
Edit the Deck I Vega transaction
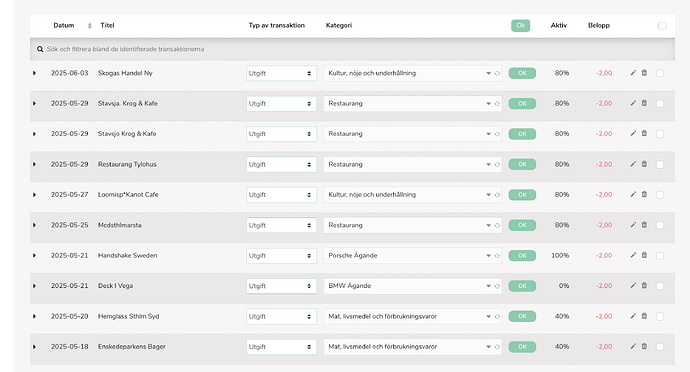click(633, 285)
